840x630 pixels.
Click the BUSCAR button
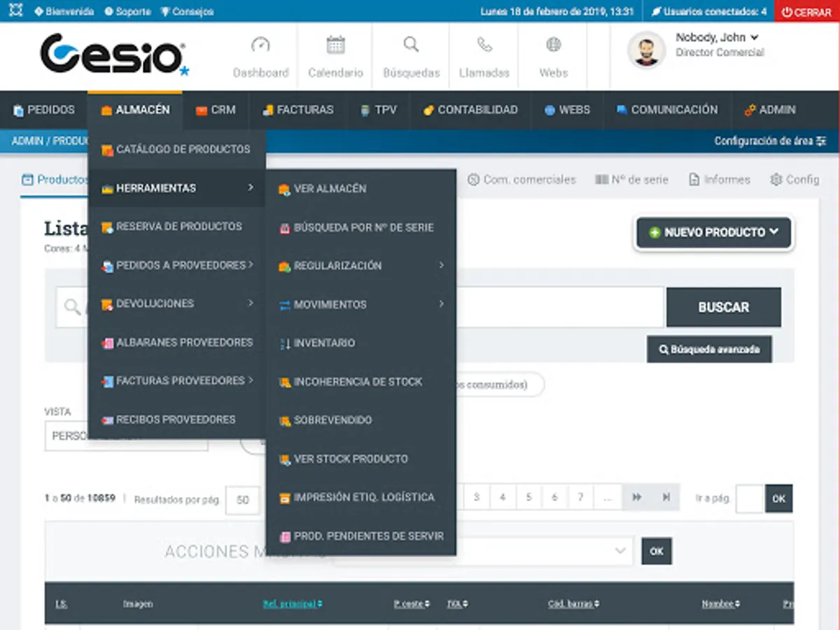click(x=723, y=307)
